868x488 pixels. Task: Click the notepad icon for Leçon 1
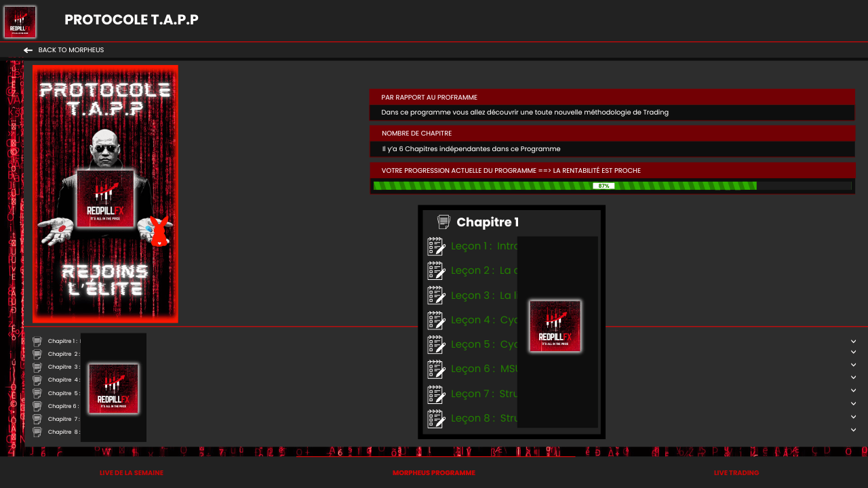tap(436, 246)
